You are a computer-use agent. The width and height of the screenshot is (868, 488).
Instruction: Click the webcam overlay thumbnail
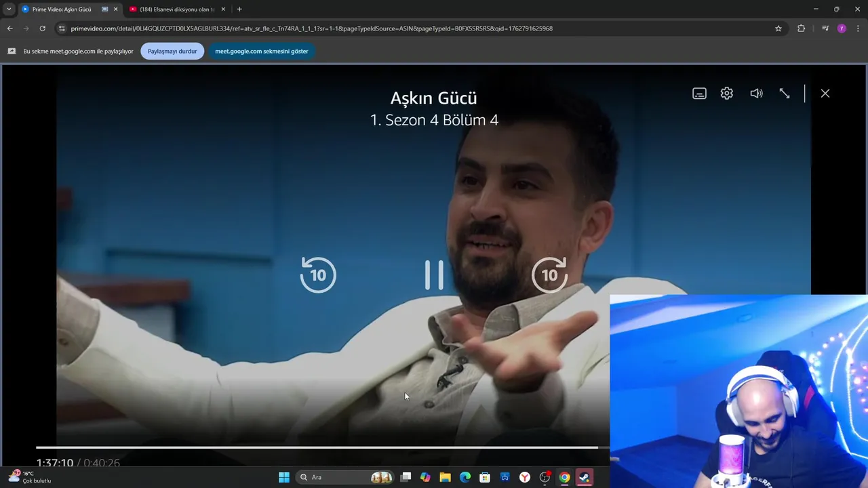click(x=738, y=391)
